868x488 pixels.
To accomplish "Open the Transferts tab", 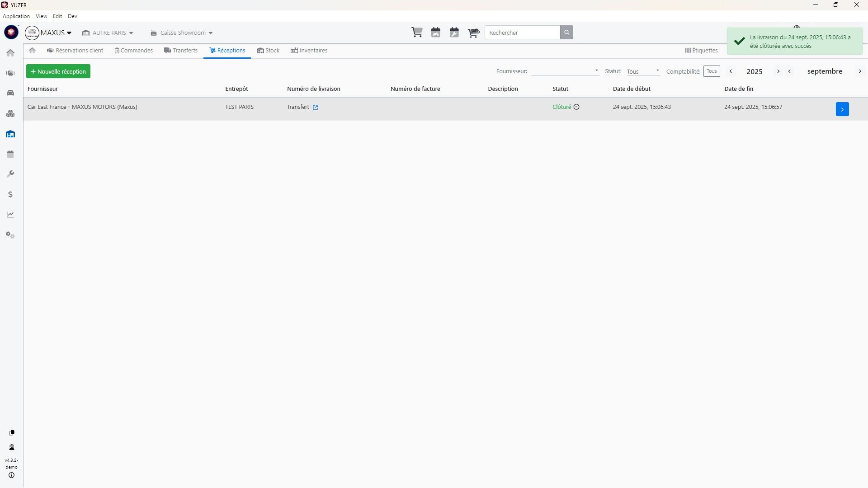I will (x=181, y=51).
